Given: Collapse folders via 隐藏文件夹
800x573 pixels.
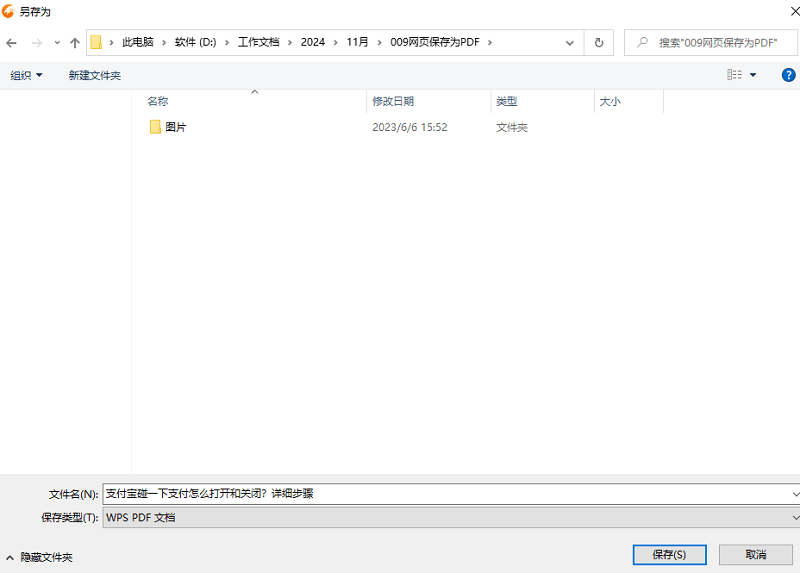Looking at the screenshot, I should point(40,557).
